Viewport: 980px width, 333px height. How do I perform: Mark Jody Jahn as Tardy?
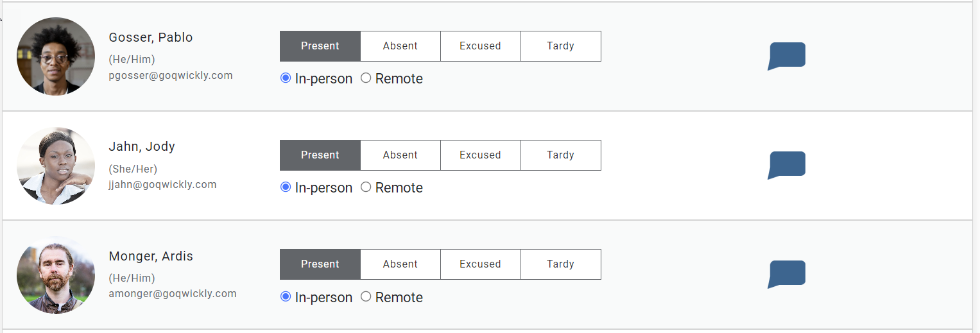(560, 155)
